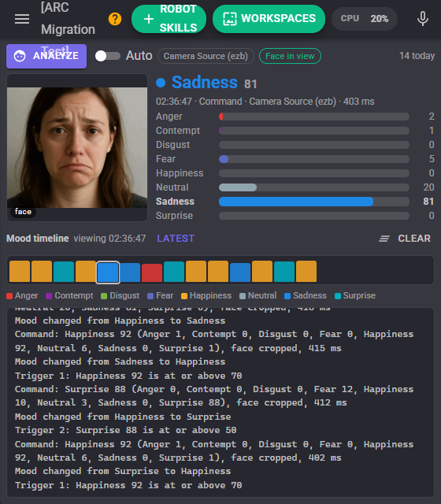Click log line 'Mood changed from Surprise to Happiness'
The height and width of the screenshot is (504, 441).
(x=123, y=471)
